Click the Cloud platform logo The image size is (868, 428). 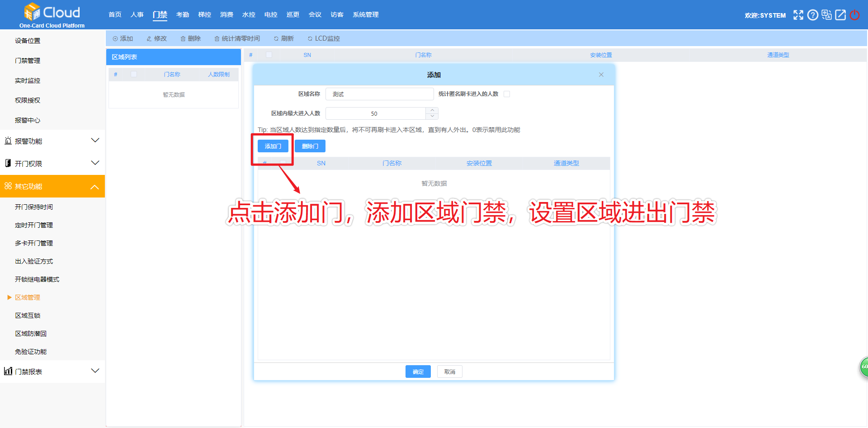click(x=52, y=15)
